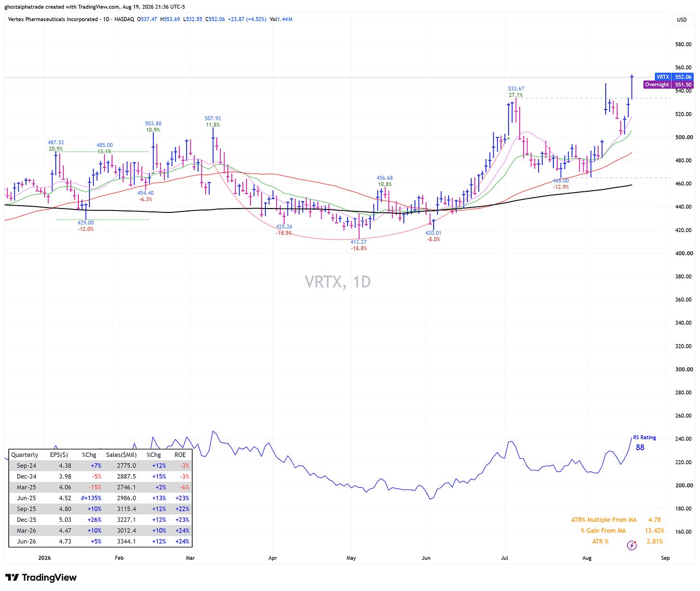Click the Mar label on time axis
Screen dimensions: 700x591
tap(190, 558)
